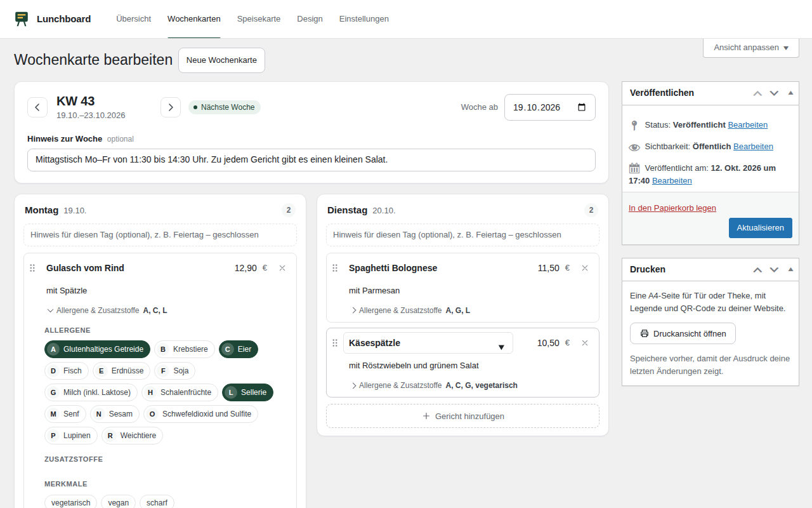Toggle allergen Schwefeldioxid und Sulfite
This screenshot has height=508, width=812.
point(200,414)
